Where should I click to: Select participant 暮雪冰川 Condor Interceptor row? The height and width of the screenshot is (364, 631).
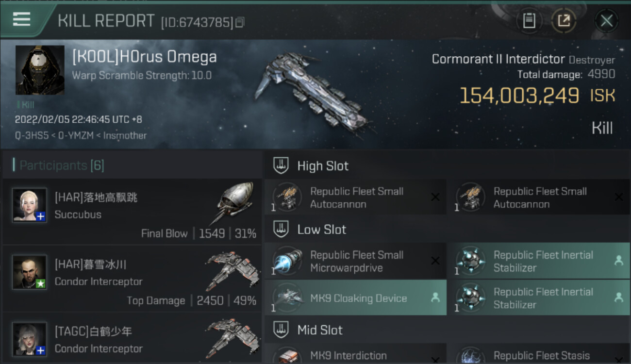pos(132,279)
